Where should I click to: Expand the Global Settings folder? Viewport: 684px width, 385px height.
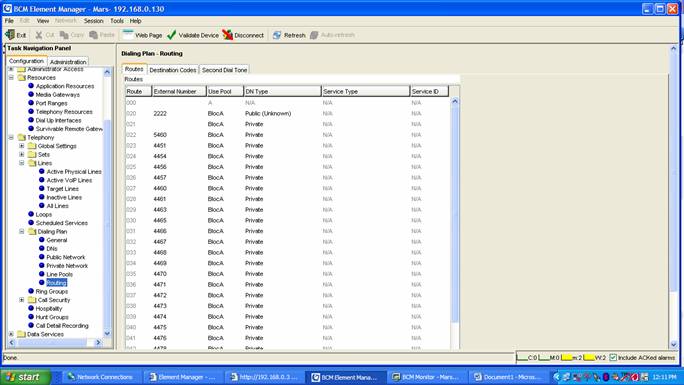[x=22, y=146]
